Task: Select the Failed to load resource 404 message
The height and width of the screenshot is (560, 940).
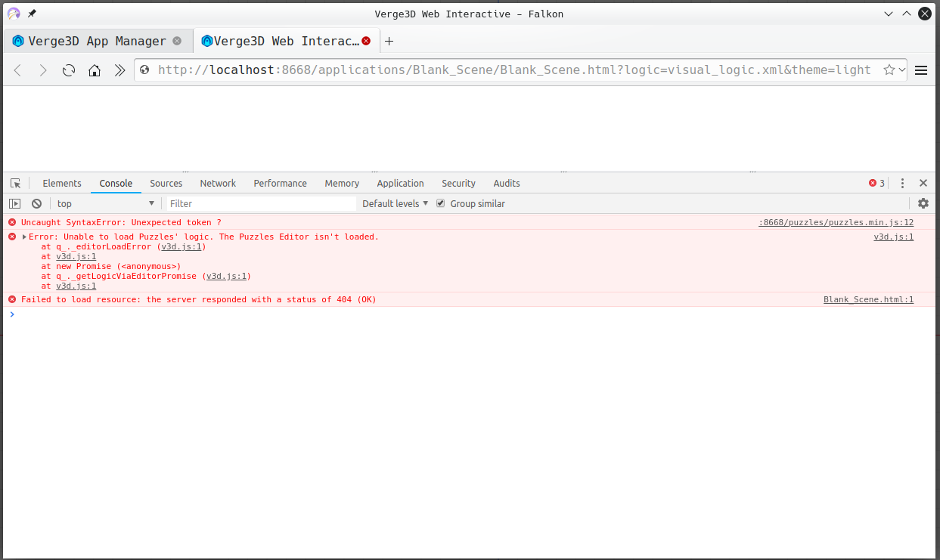Action: [x=198, y=299]
